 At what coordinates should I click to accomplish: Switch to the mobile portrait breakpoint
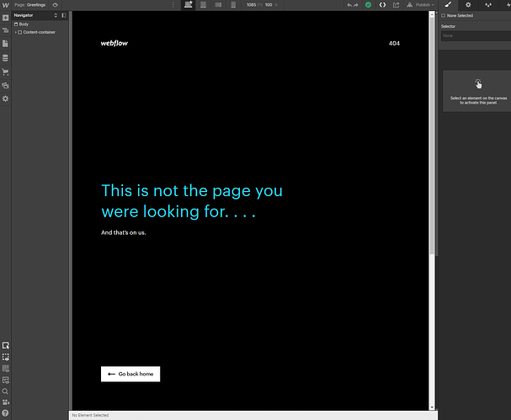pos(233,5)
